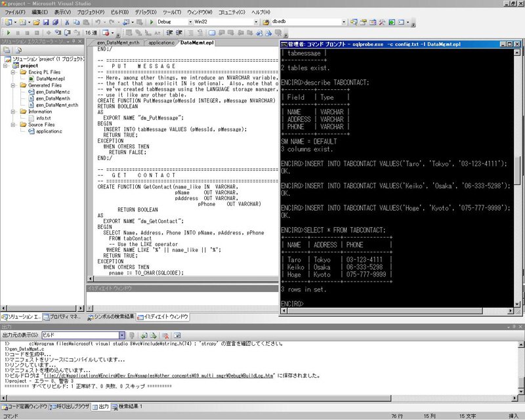The width and height of the screenshot is (525, 420).
Task: Click Show All Files icon in Solution Explorer
Action: click(x=18, y=51)
